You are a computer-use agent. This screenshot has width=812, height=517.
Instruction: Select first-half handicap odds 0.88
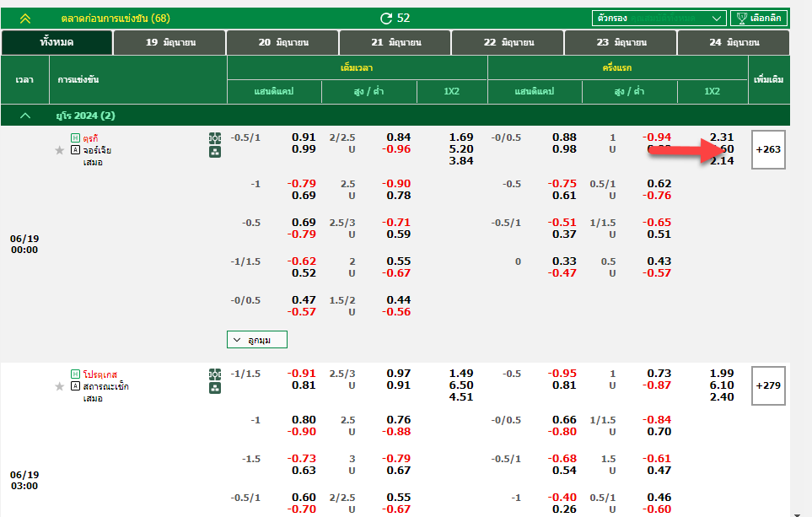564,137
